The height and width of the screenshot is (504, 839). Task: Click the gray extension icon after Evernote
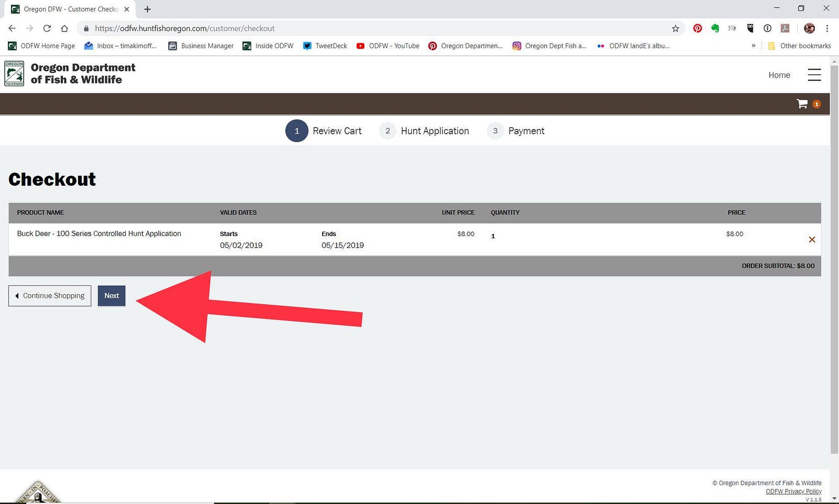tap(732, 28)
